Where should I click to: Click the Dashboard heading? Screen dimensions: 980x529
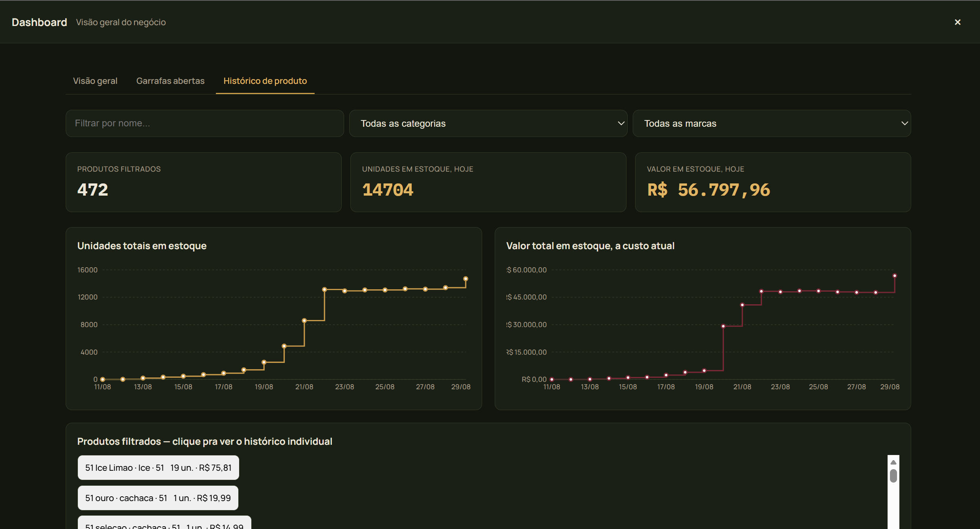(39, 22)
